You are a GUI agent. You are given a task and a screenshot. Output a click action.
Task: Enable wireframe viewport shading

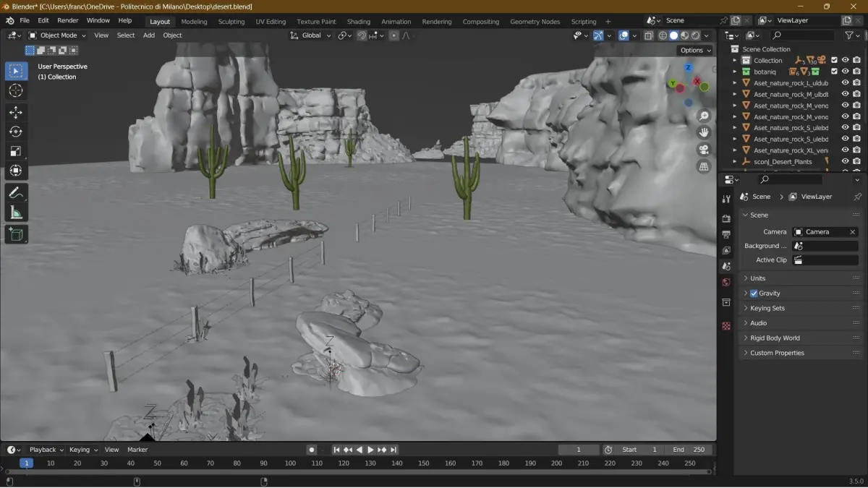663,35
